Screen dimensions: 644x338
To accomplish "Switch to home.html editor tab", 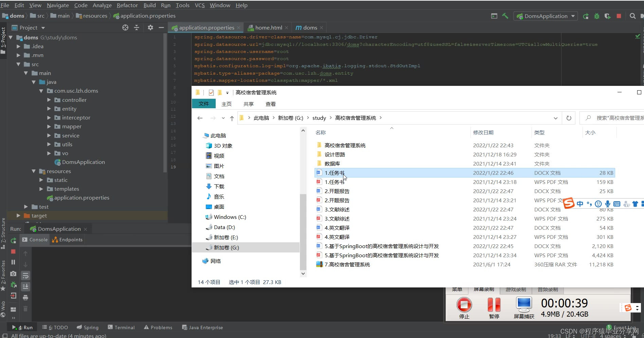I will click(x=268, y=28).
